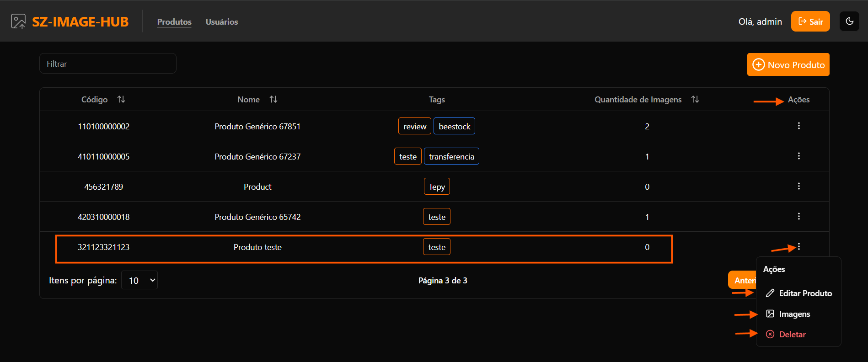Open three-dot menu for Product row

pos(798,186)
